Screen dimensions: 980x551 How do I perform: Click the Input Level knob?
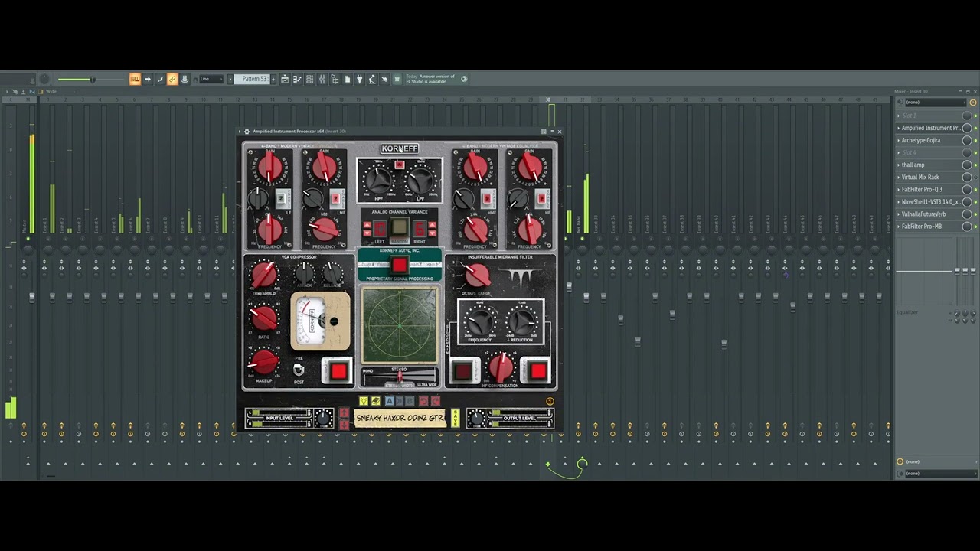(x=323, y=419)
